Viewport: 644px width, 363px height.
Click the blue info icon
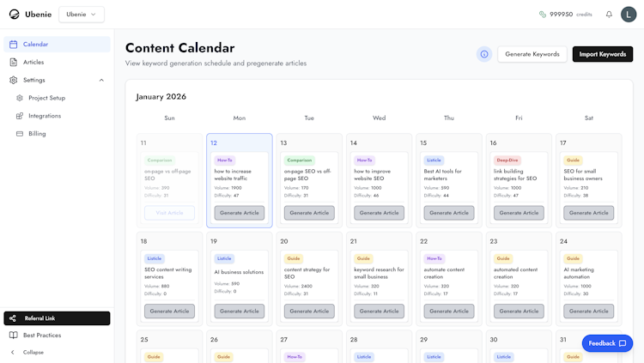click(484, 54)
